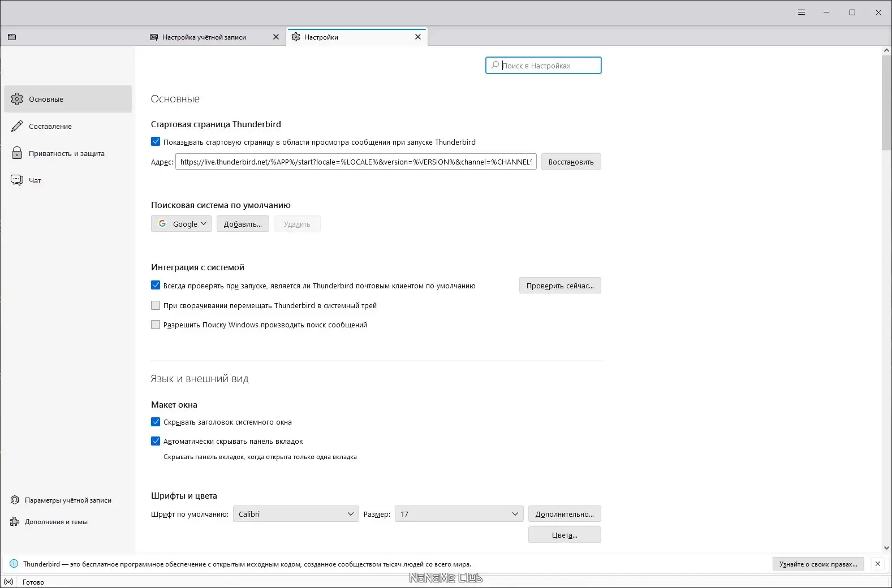Open the Thunderbird hamburger application menu
Image resolution: width=892 pixels, height=588 pixels.
click(x=801, y=12)
